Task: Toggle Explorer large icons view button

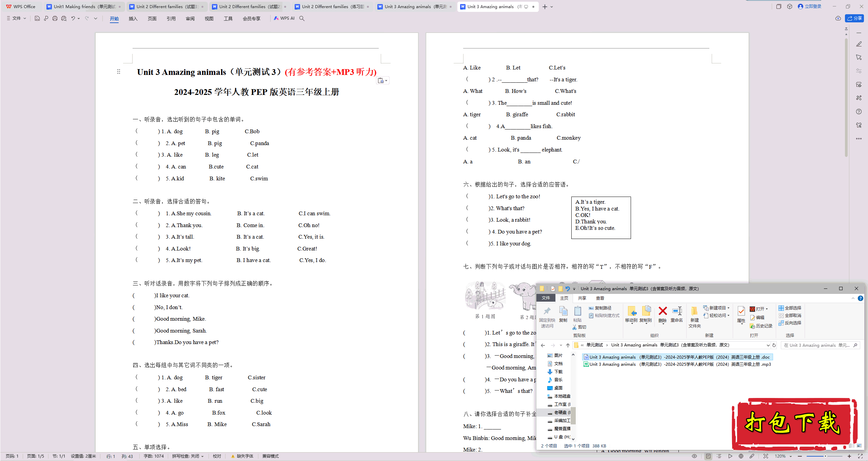Action: [x=859, y=446]
